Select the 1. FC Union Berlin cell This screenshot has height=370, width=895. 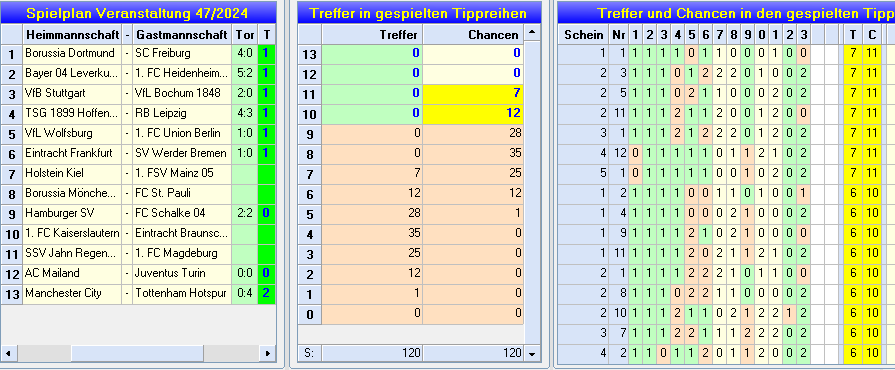coord(183,134)
